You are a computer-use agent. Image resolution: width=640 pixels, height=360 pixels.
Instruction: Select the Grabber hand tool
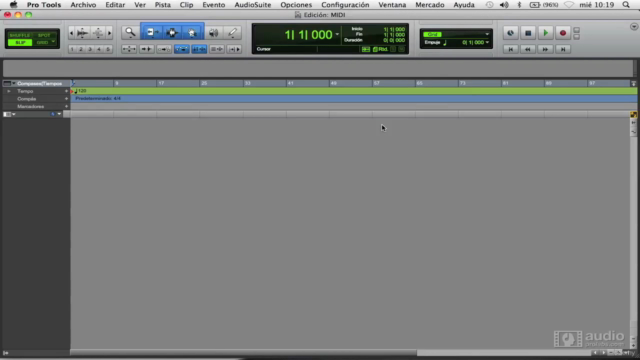[x=192, y=32]
